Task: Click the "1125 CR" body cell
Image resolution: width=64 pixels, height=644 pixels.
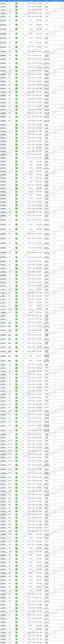Action: click(47, 16)
